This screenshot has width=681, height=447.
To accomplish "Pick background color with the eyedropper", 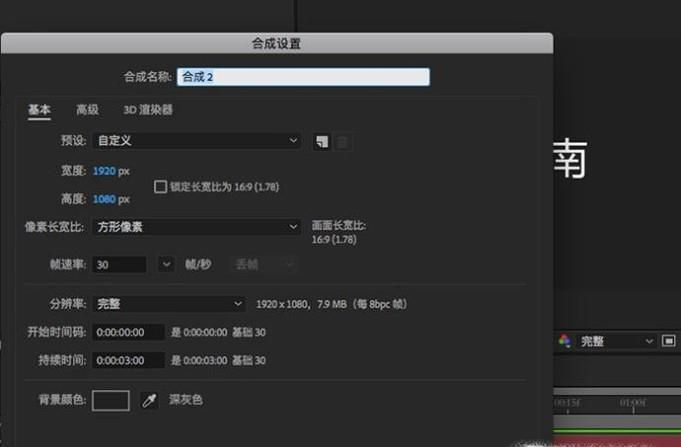I will tap(150, 400).
